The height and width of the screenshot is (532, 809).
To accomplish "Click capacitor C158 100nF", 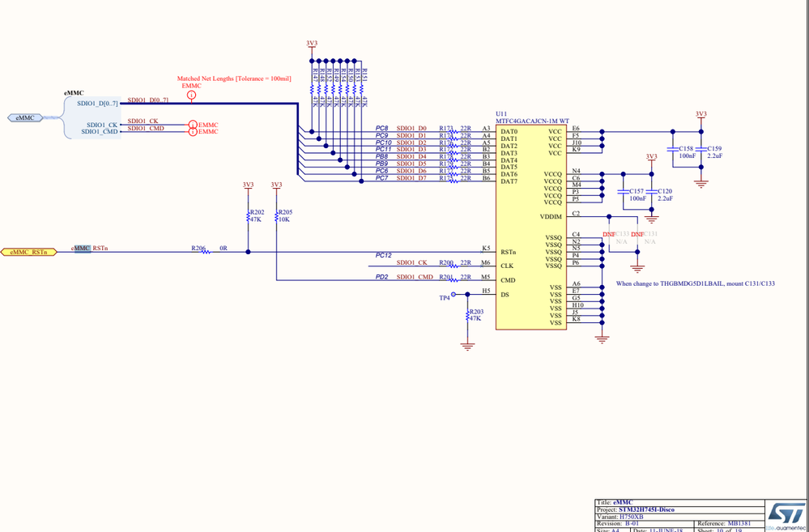I will click(x=673, y=149).
